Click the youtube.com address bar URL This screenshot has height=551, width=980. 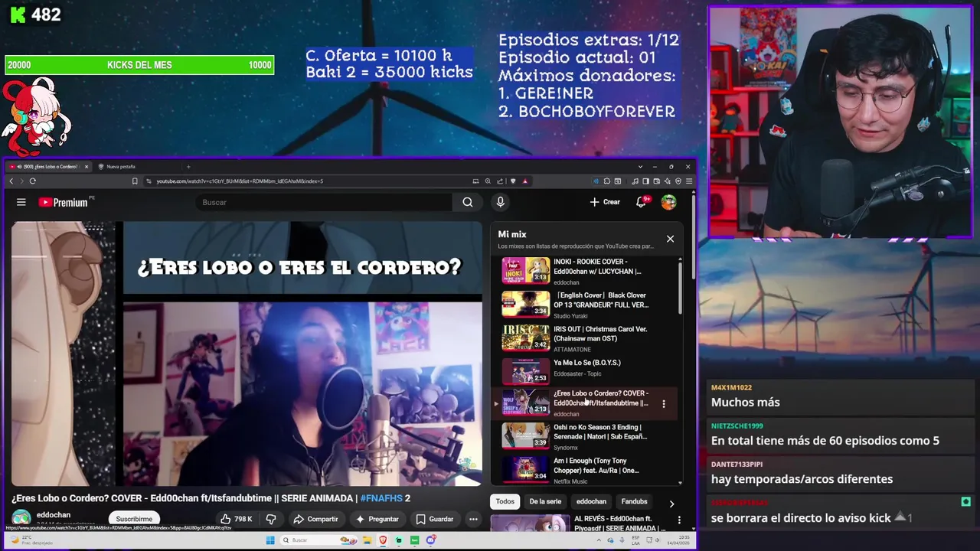(x=240, y=181)
